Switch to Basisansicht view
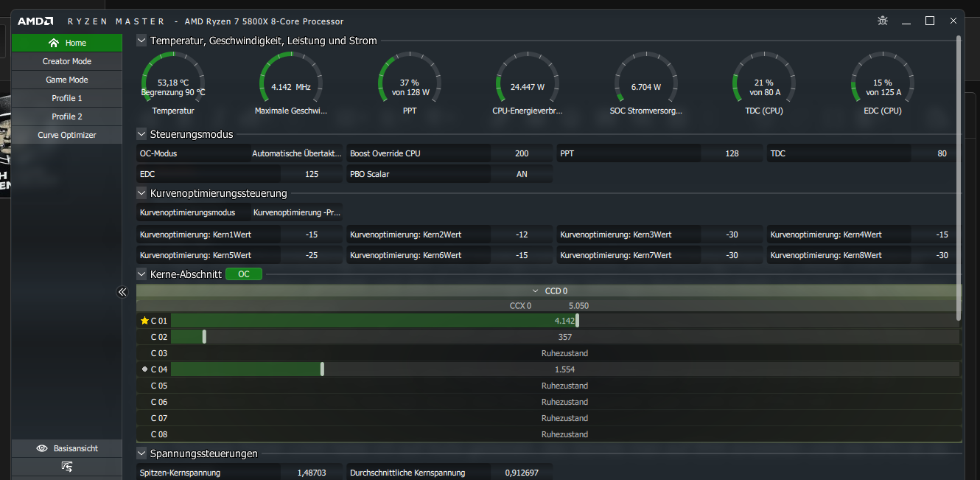 (x=67, y=448)
